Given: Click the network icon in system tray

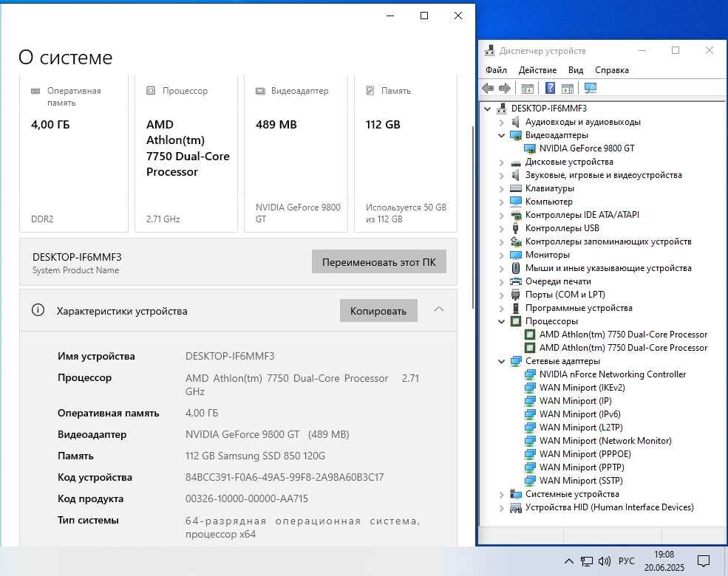Looking at the screenshot, I should [587, 562].
